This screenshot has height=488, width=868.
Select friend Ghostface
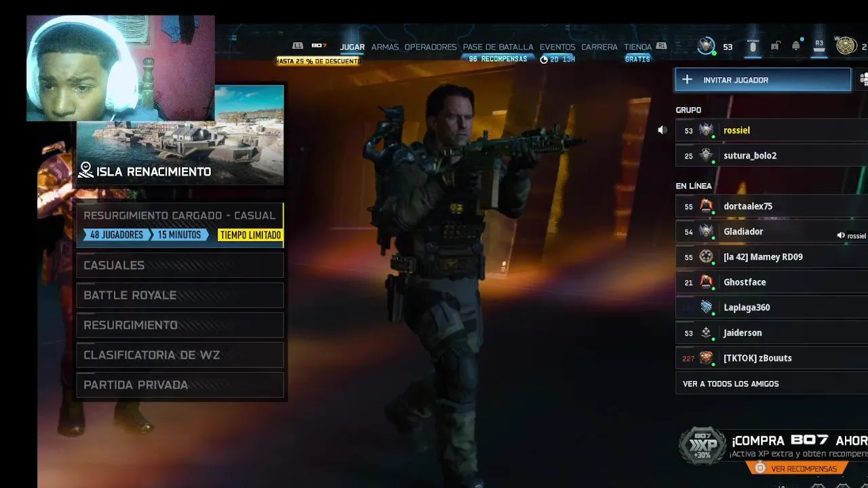coord(772,282)
